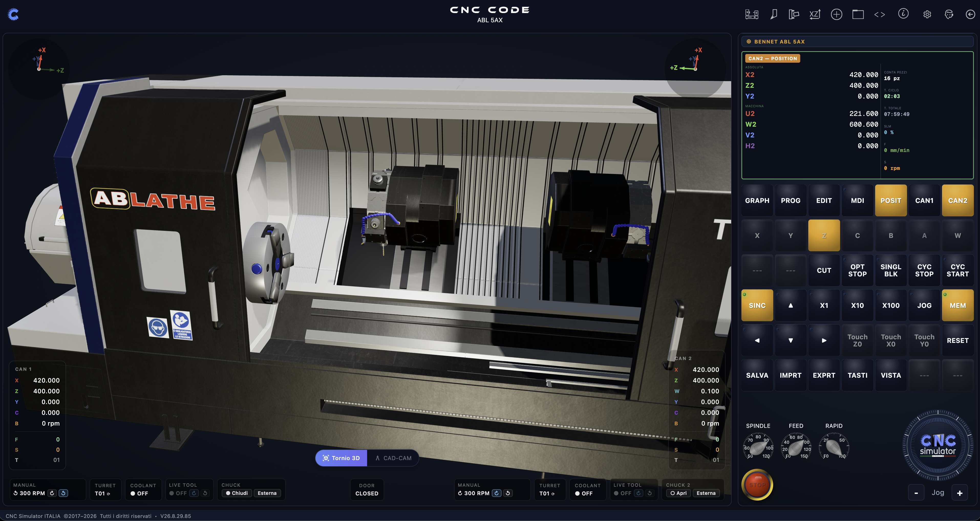Toggle CAN 1 live tool OFF switch

[178, 493]
